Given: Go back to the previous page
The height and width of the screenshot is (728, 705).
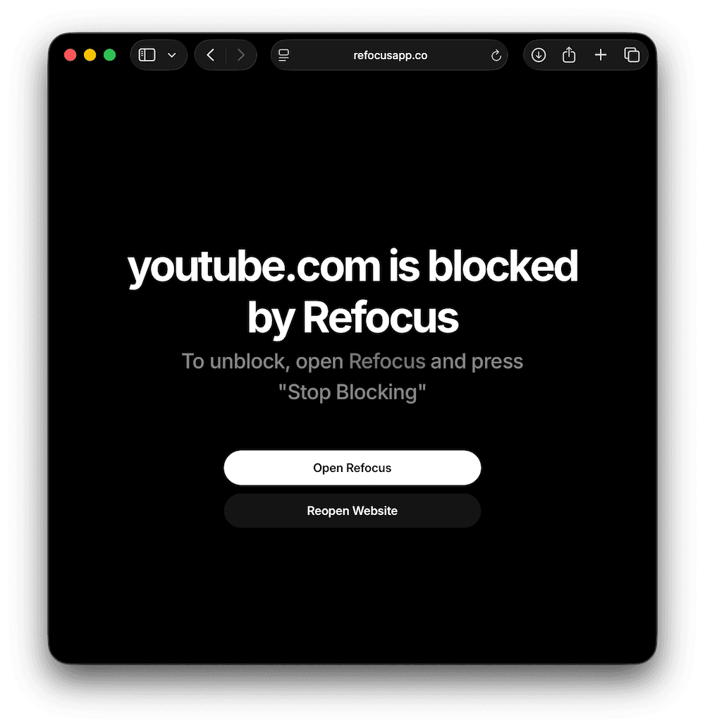Looking at the screenshot, I should coord(211,55).
